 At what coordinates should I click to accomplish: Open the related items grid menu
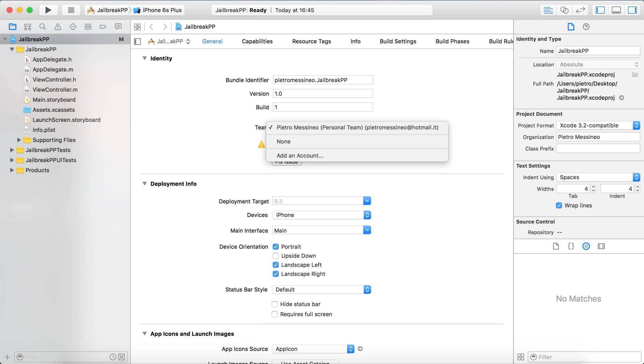(137, 27)
